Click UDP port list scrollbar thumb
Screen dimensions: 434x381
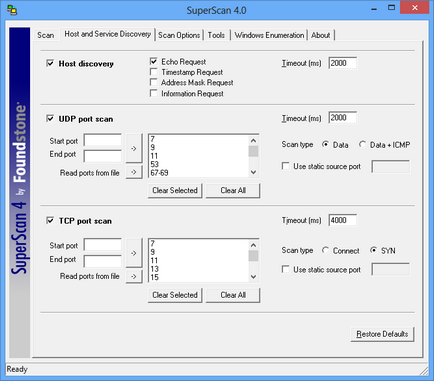pos(253,151)
